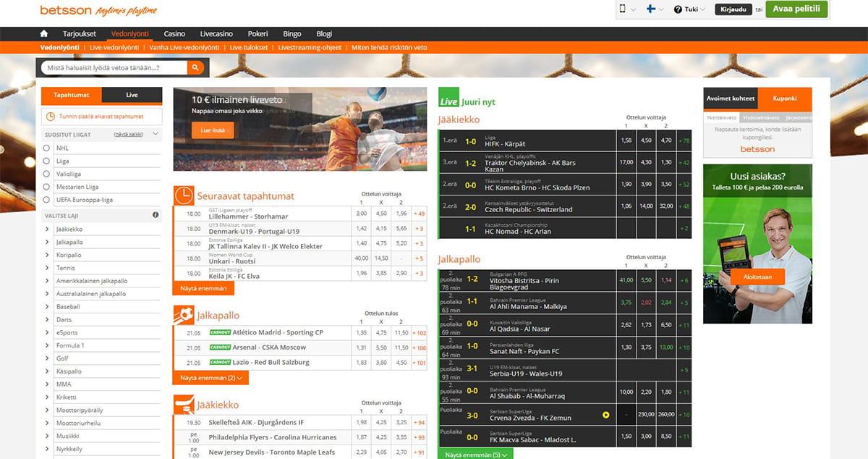Open the Czech Republic - Switzerland live match

(x=528, y=210)
